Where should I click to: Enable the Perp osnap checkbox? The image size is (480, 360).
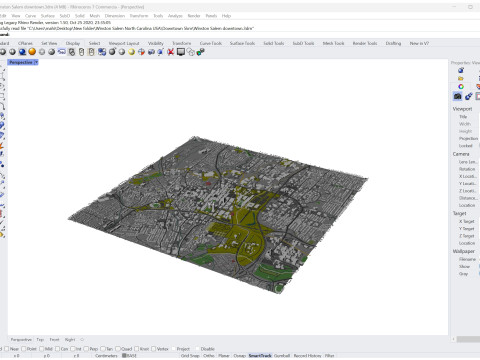point(86,349)
